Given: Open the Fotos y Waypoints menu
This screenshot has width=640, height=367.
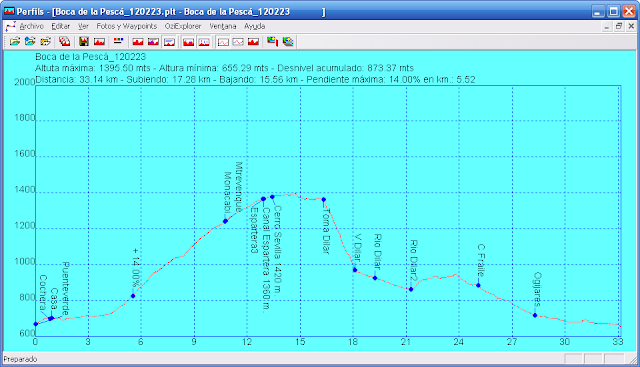Looking at the screenshot, I should pos(127,26).
